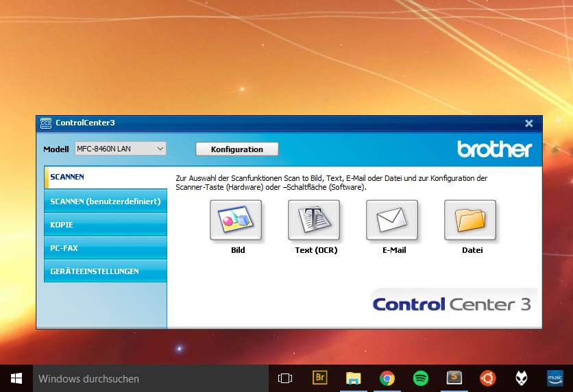Image resolution: width=573 pixels, height=392 pixels.
Task: Open File Explorer from taskbar
Action: click(354, 378)
